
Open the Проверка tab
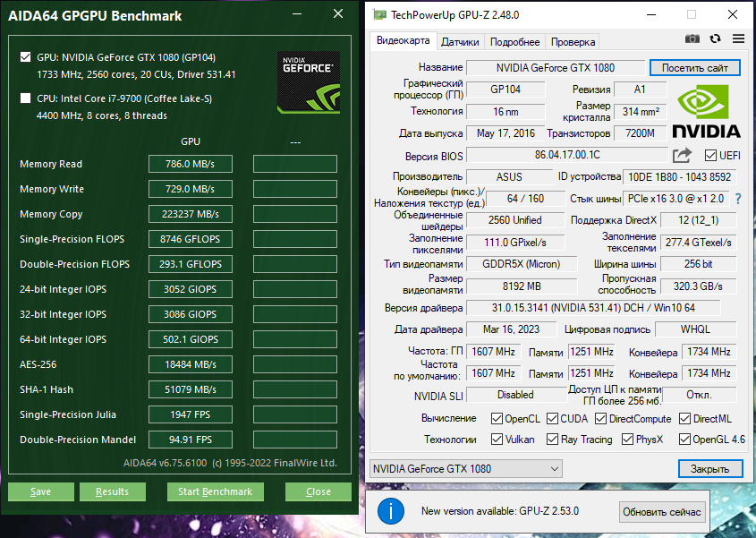click(573, 42)
